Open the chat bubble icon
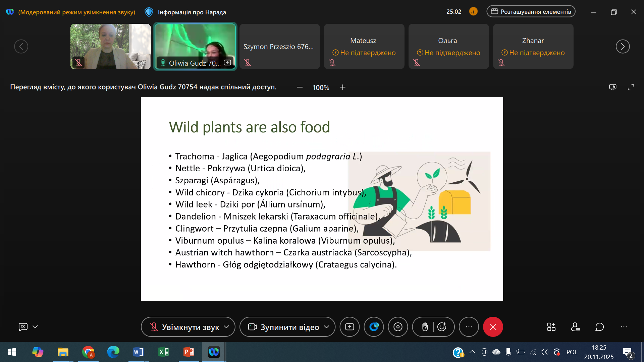 click(599, 327)
